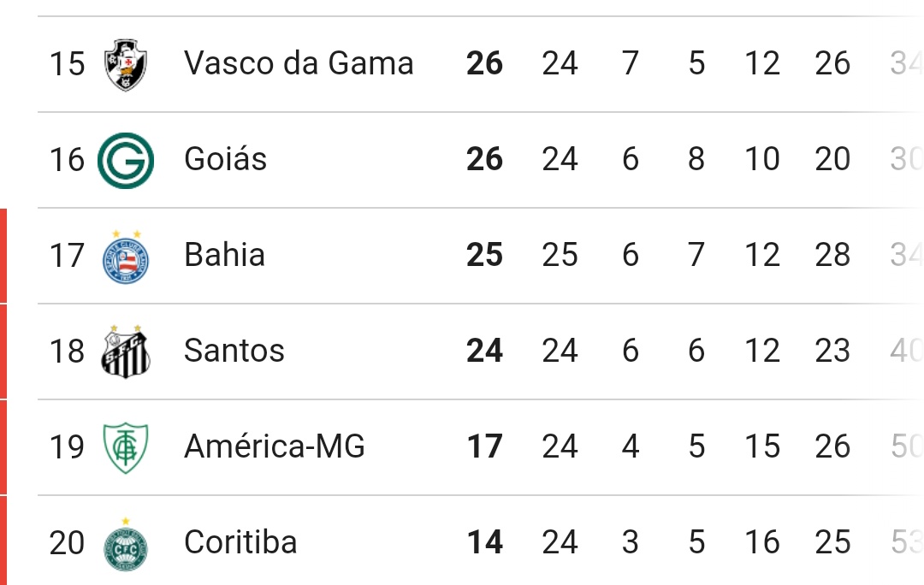This screenshot has height=585, width=924.
Task: Click Vasco da Gama's 26 points value
Action: click(484, 63)
